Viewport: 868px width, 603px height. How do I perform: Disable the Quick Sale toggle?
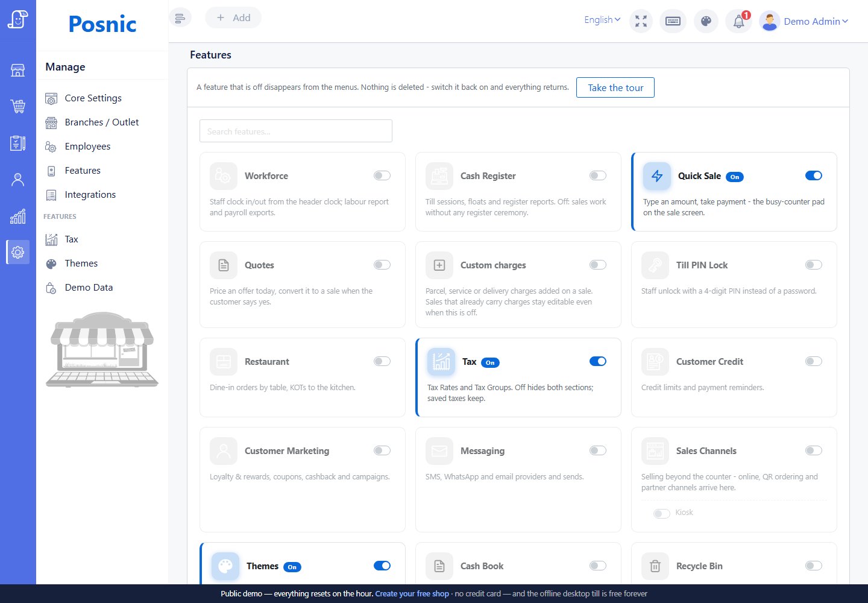point(814,175)
